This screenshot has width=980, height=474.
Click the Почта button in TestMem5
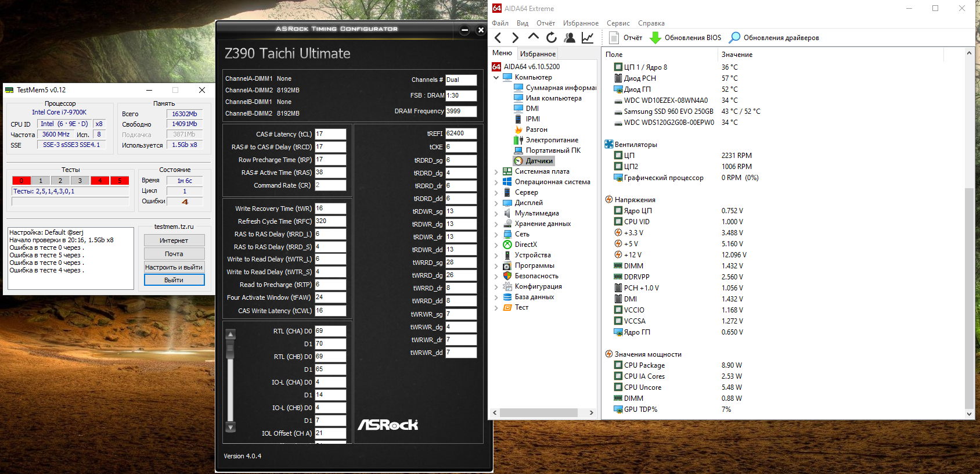(x=174, y=254)
